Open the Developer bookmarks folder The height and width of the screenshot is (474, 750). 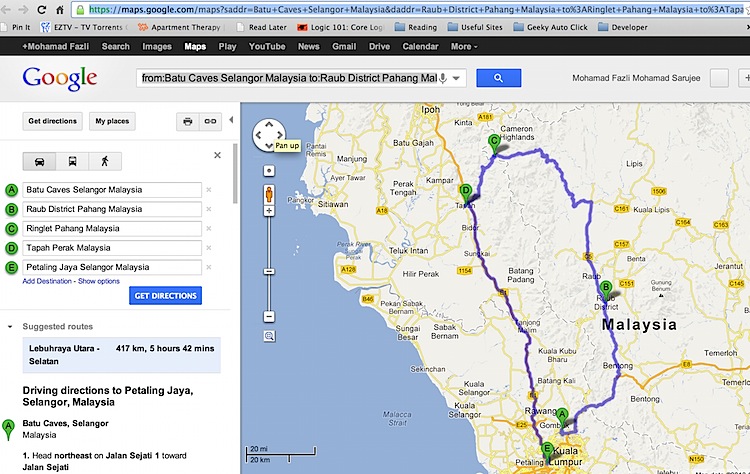point(623,27)
